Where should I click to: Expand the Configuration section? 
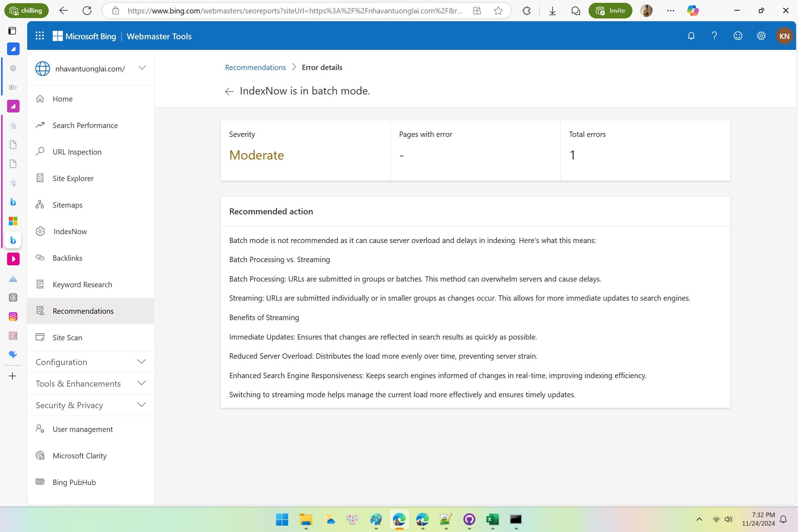91,362
